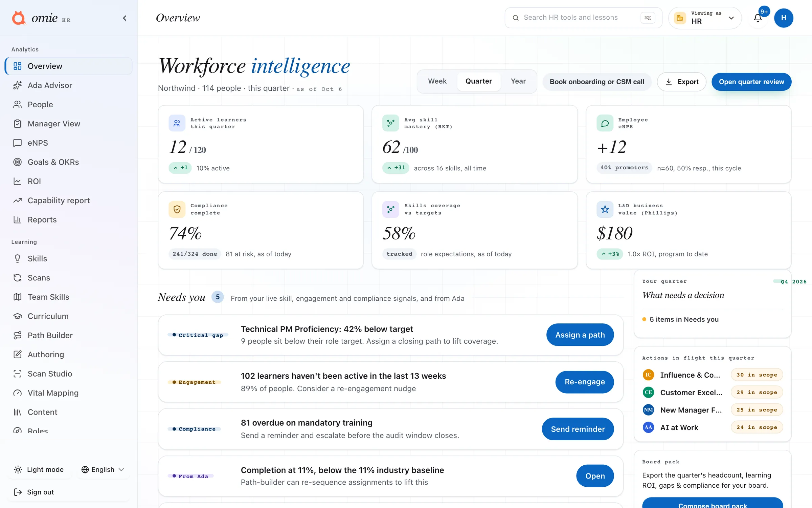Click Book onboarding or CSM call
812x508 pixels.
click(x=597, y=82)
